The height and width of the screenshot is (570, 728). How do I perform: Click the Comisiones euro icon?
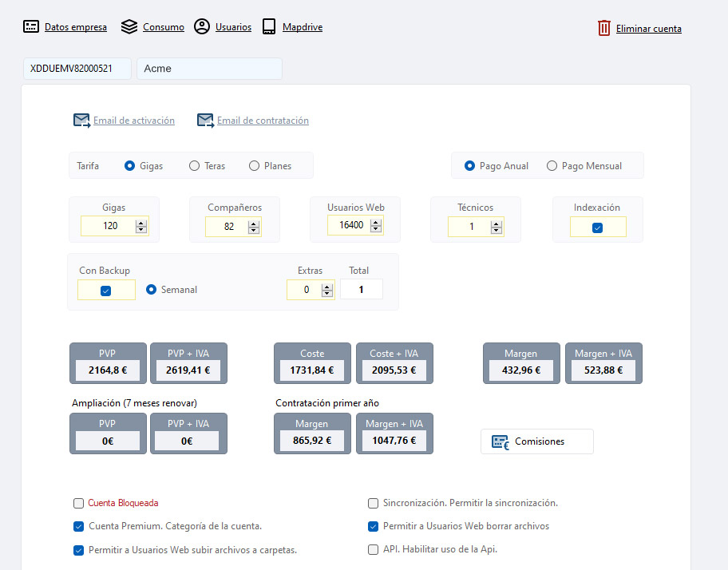click(500, 442)
